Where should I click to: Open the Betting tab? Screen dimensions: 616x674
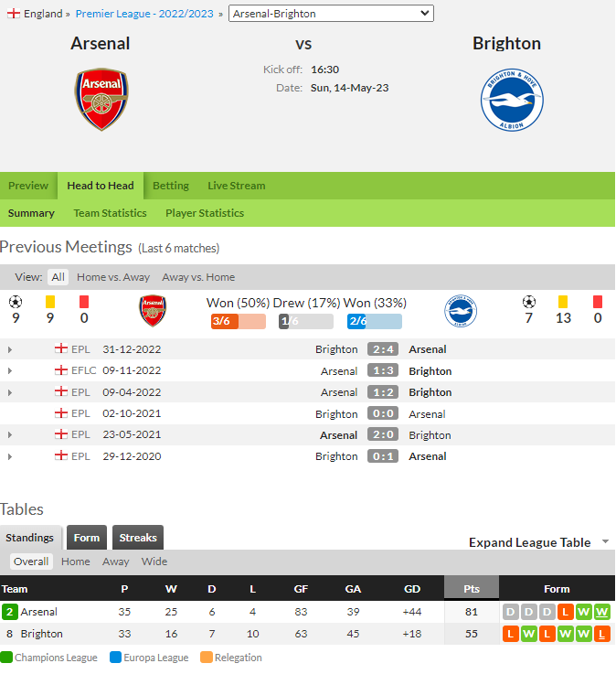point(171,186)
